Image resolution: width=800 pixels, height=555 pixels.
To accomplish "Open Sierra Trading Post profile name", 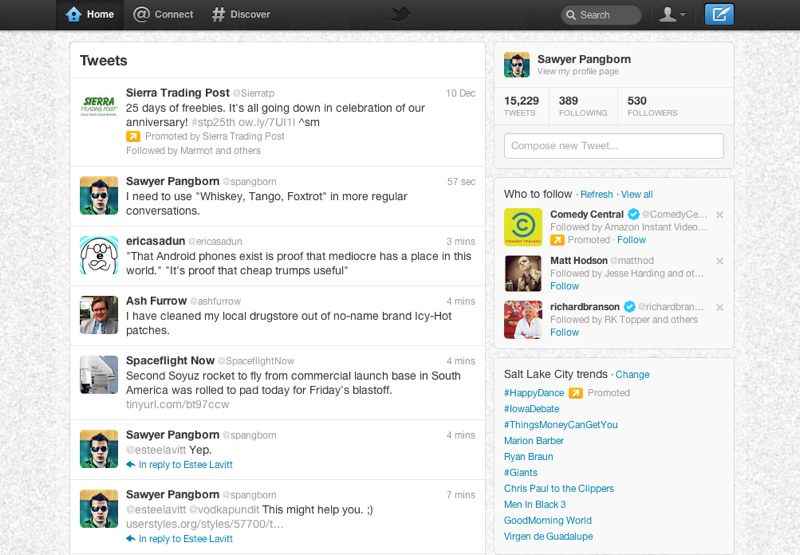I will point(178,93).
